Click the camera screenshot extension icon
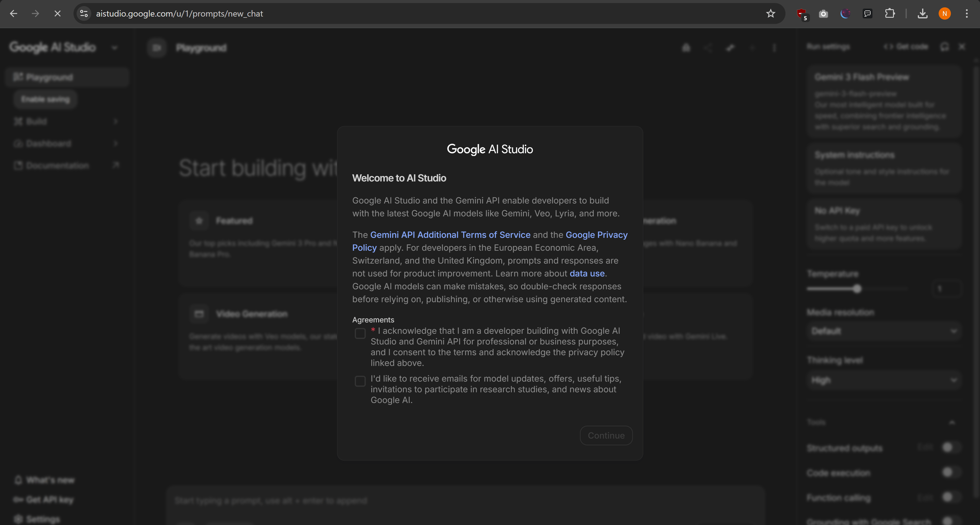The image size is (980, 525). pyautogui.click(x=823, y=14)
